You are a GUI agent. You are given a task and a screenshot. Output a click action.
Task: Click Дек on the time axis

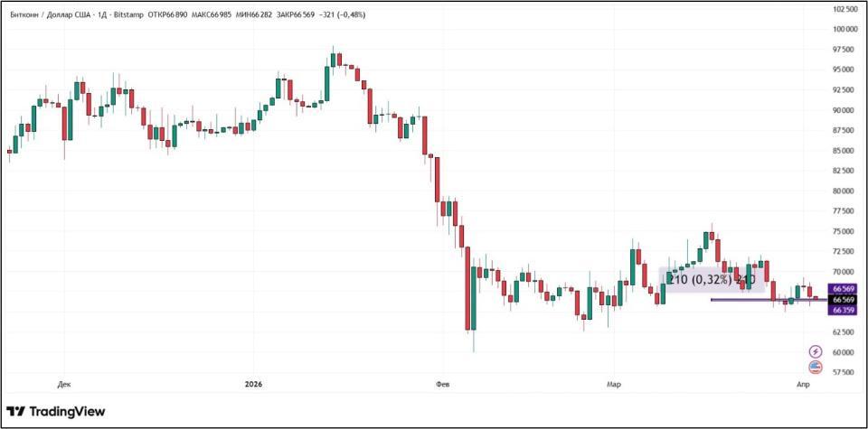(x=62, y=384)
